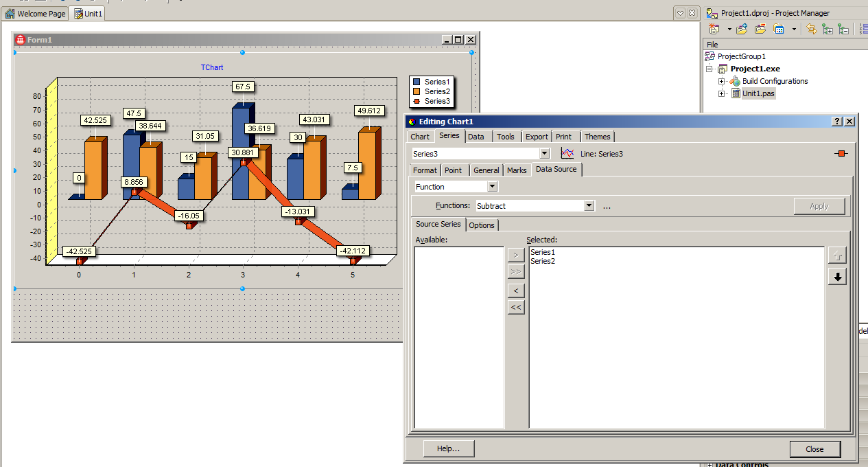
Task: Expand the Unit1.pas node
Action: (722, 93)
